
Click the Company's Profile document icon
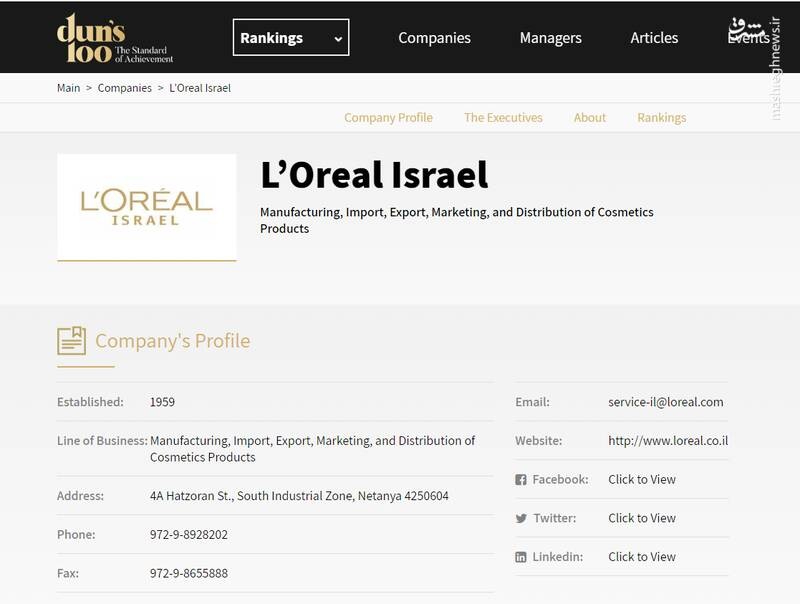pos(71,340)
